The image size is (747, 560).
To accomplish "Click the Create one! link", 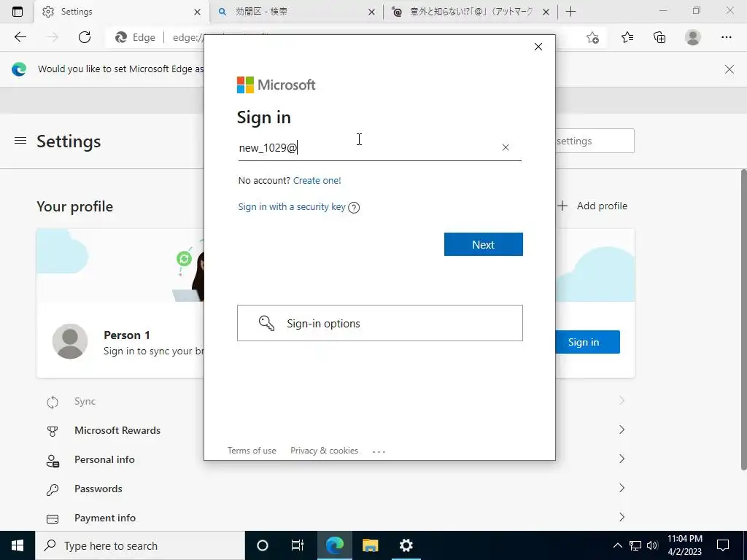I will tap(317, 181).
